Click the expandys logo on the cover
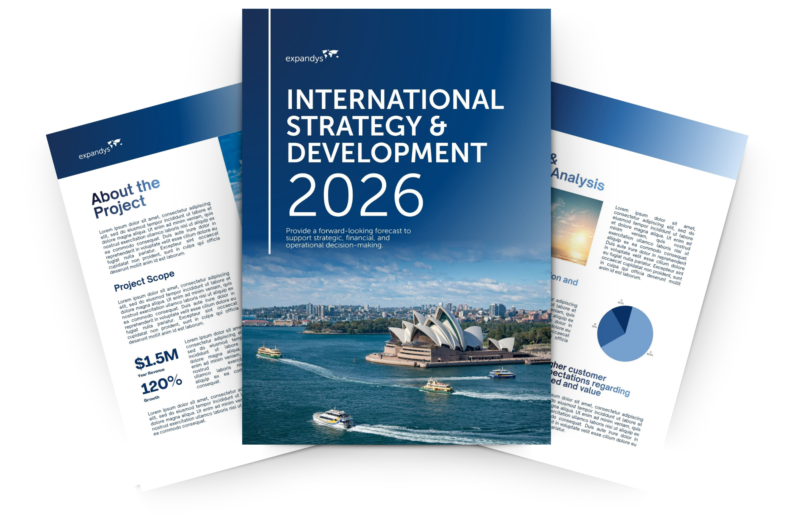798x532 pixels. (312, 57)
